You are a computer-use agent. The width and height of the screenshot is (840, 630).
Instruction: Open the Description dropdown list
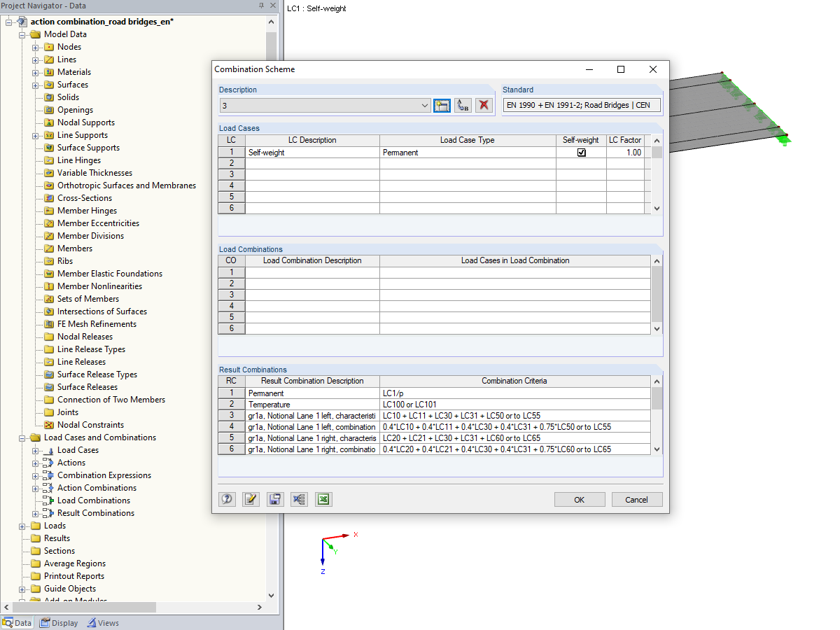click(425, 105)
